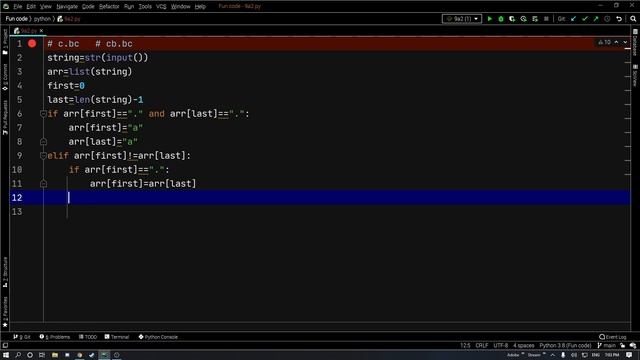
Task: Change CRLF line separator in status bar
Action: click(482, 346)
